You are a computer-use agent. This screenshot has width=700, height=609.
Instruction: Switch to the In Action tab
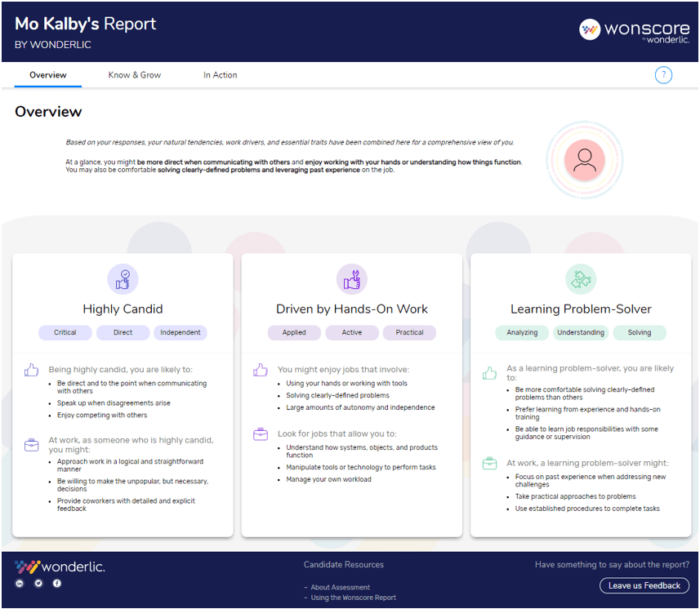[220, 75]
